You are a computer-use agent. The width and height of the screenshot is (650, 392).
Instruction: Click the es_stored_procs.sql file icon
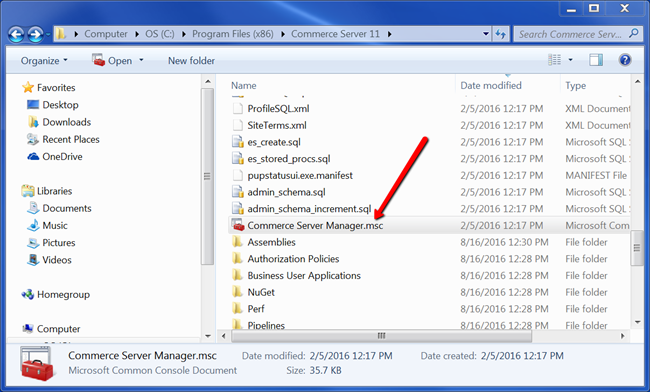pos(238,158)
